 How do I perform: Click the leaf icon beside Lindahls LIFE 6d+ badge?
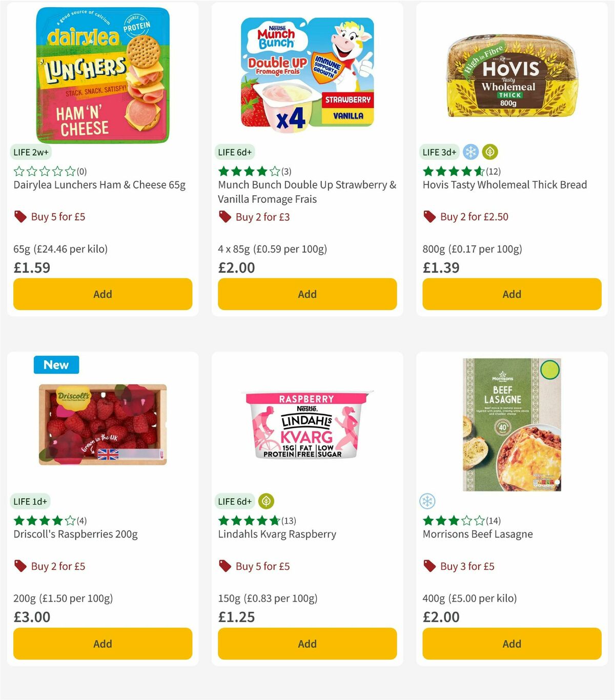[x=266, y=501]
